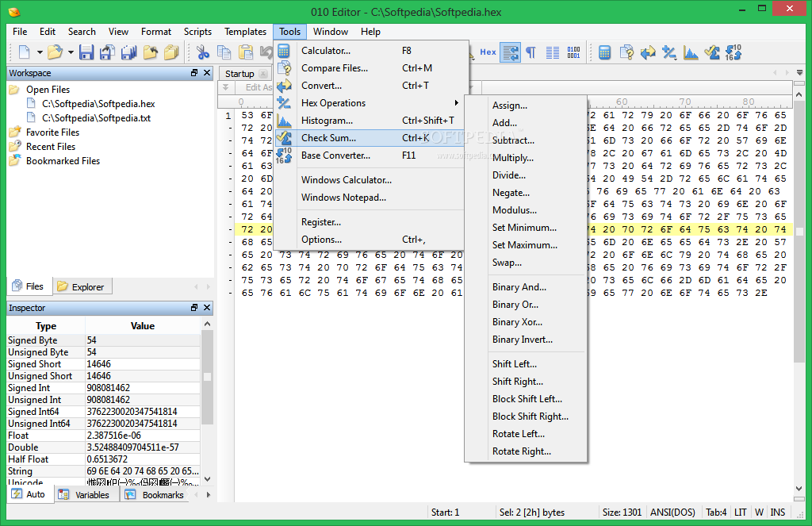
Task: Click the New File toolbar icon
Action: (25, 52)
